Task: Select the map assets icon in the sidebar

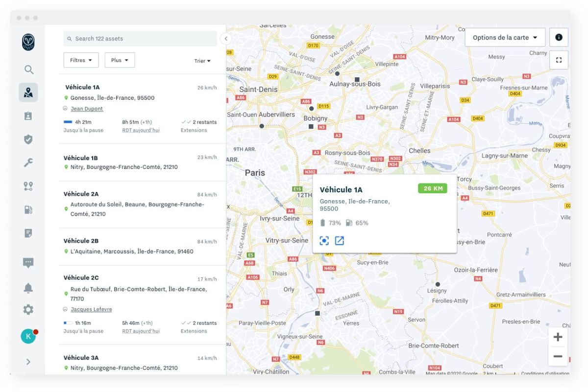Action: click(x=28, y=92)
